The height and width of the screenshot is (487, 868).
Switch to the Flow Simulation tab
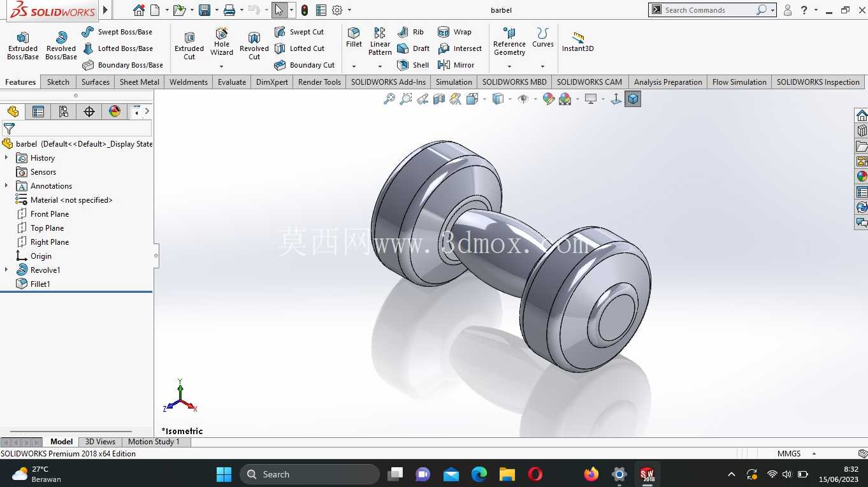(739, 82)
